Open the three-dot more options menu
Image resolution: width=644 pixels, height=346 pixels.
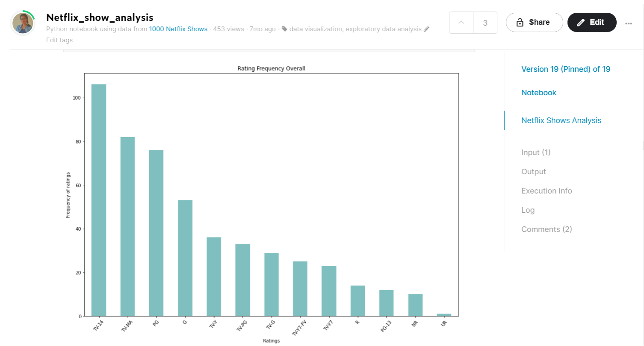[x=628, y=23]
